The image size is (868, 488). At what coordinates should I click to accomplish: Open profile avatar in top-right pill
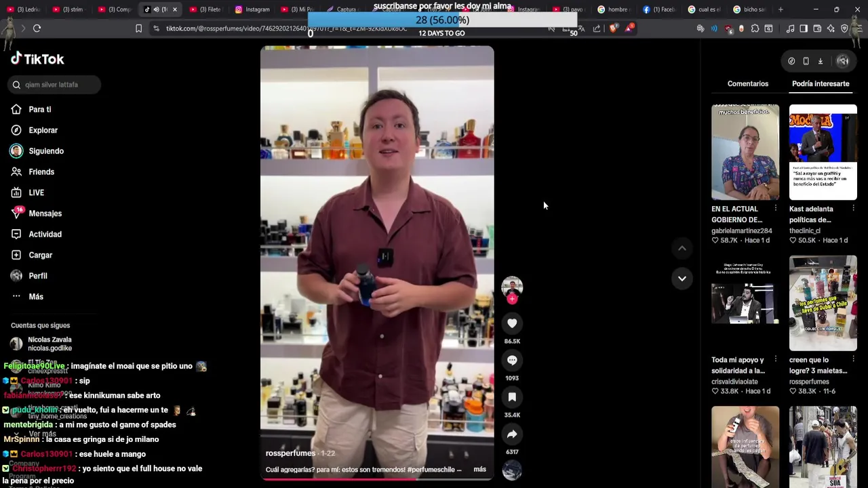click(842, 61)
